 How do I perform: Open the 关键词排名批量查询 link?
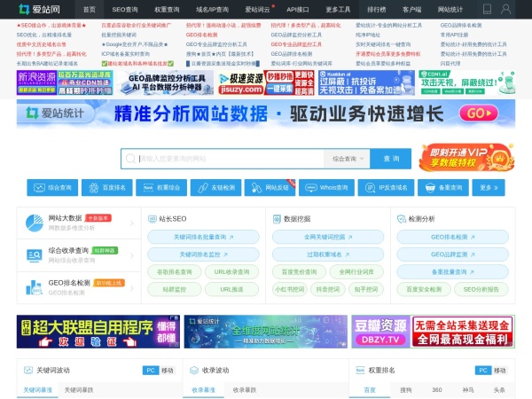pos(203,237)
